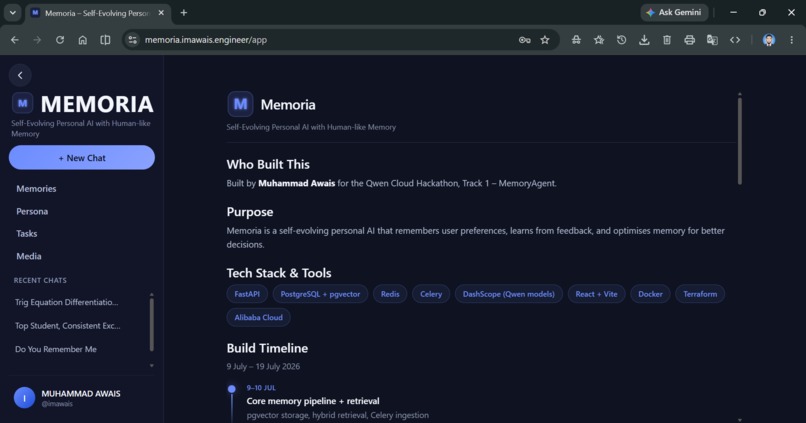Click 'Core memory pipeline + retrieval' entry
Viewport: 806px width, 423px height.
(313, 401)
